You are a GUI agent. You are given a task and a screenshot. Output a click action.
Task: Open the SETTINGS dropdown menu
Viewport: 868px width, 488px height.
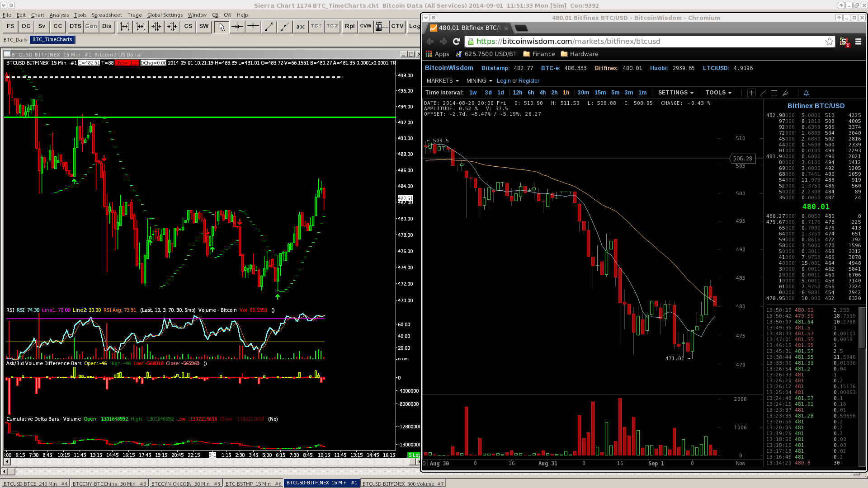tap(675, 93)
